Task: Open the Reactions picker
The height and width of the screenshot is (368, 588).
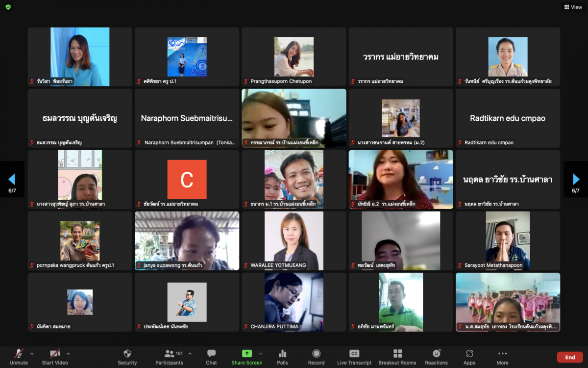Action: [436, 357]
